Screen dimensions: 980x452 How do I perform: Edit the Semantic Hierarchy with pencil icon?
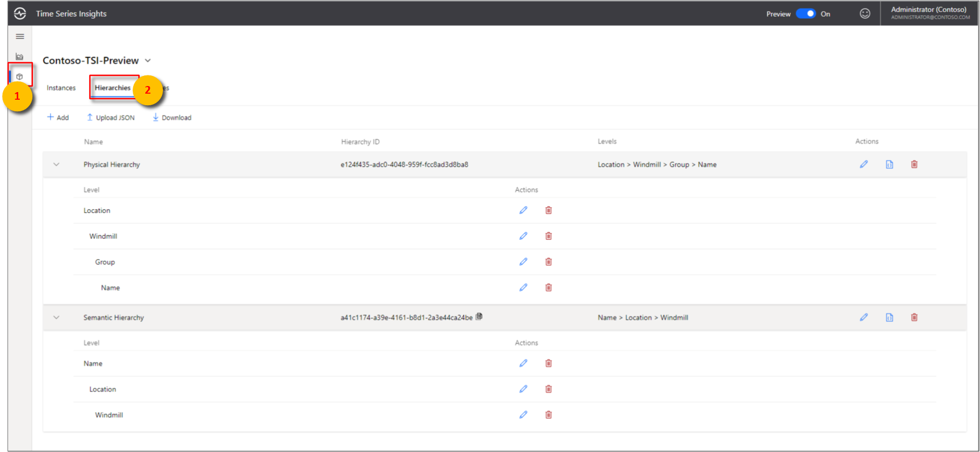click(x=864, y=317)
